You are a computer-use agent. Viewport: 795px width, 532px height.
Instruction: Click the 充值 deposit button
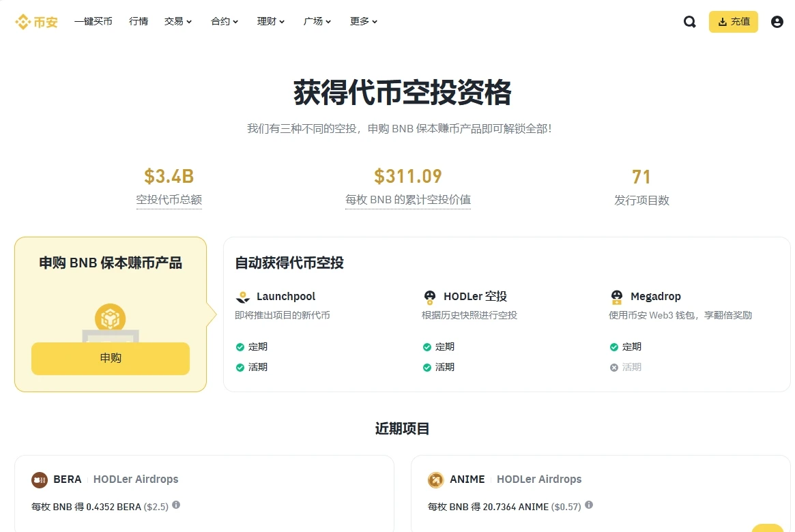733,22
